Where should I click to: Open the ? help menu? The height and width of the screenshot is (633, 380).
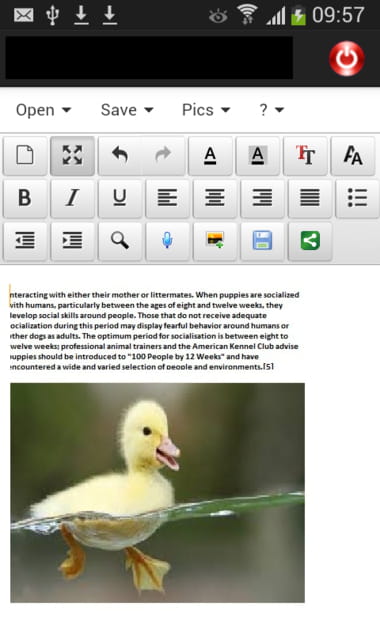pos(272,110)
